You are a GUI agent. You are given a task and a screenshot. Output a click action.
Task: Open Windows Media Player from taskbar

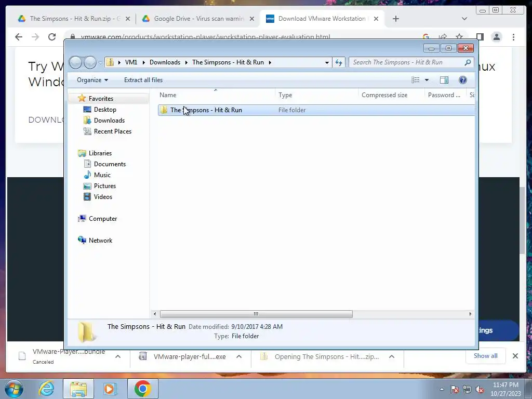[x=110, y=389]
